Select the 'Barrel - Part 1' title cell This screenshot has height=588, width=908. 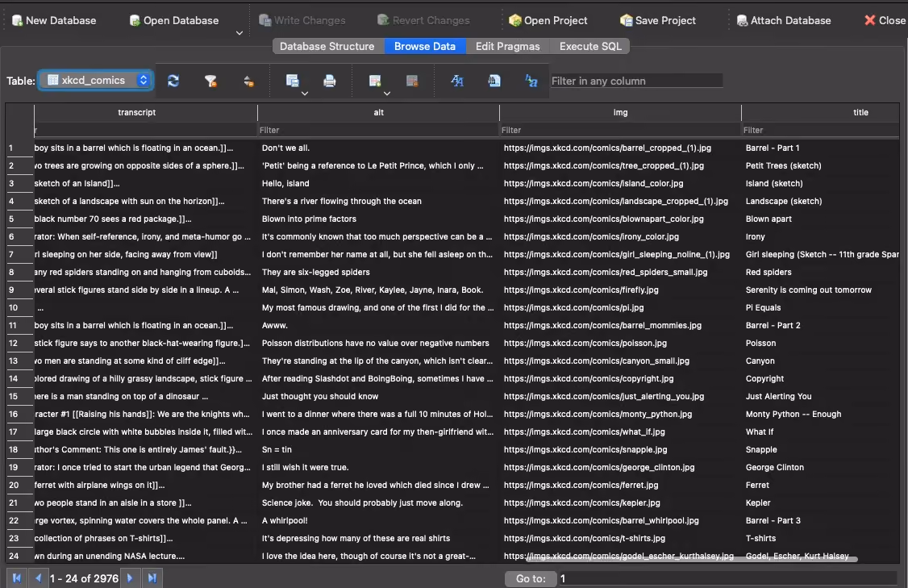coord(821,148)
